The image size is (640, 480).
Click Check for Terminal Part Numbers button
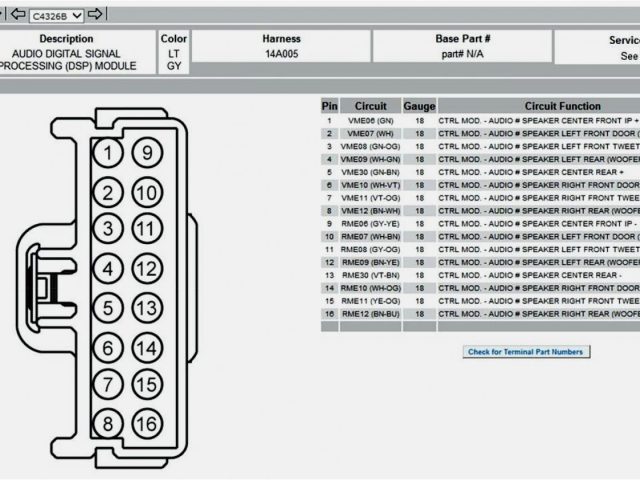pos(525,352)
